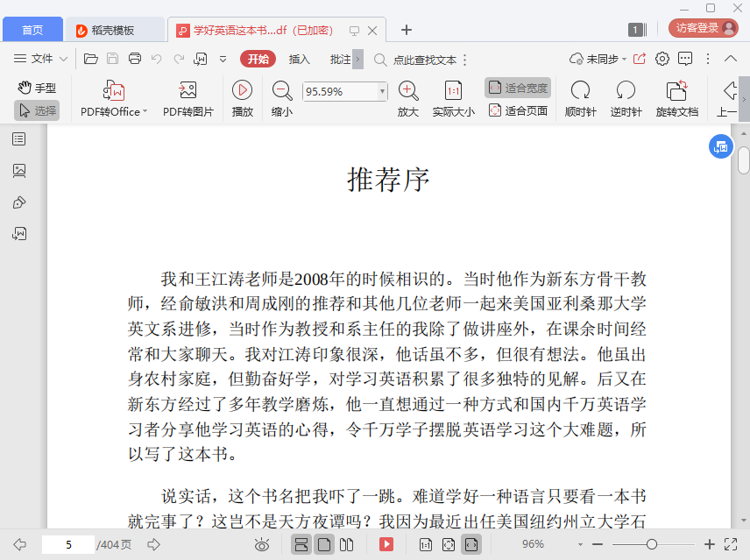Redo the last action
This screenshot has height=560, width=750.
[x=179, y=59]
